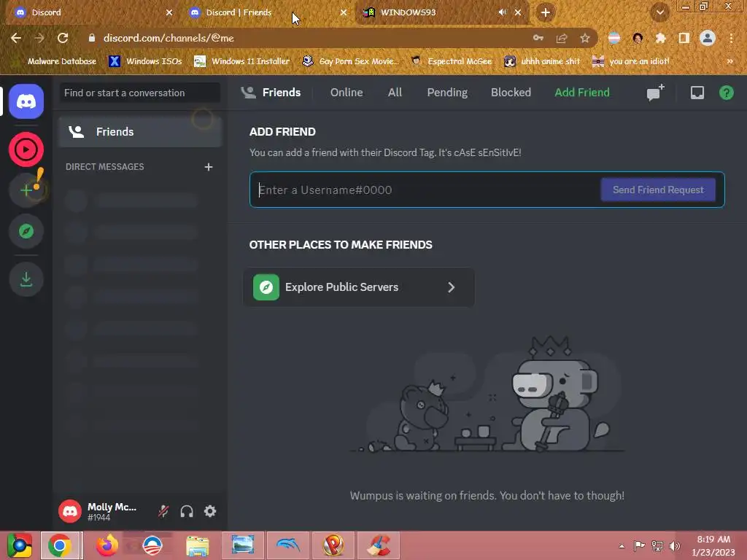Image resolution: width=747 pixels, height=560 pixels.
Task: Close the Discord | Friends tab
Action: coord(343,12)
